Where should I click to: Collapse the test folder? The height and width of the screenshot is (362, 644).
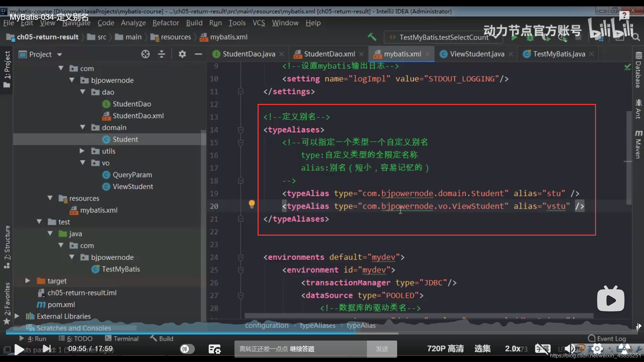click(x=39, y=222)
